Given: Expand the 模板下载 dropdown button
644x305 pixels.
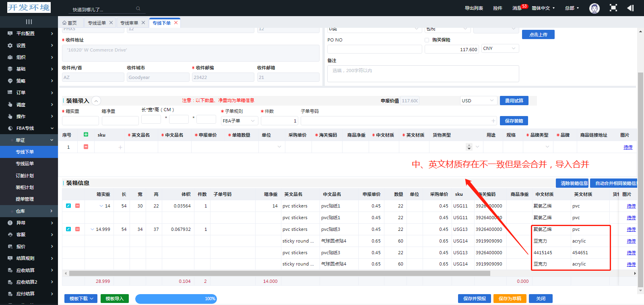Looking at the screenshot, I should 81,299.
